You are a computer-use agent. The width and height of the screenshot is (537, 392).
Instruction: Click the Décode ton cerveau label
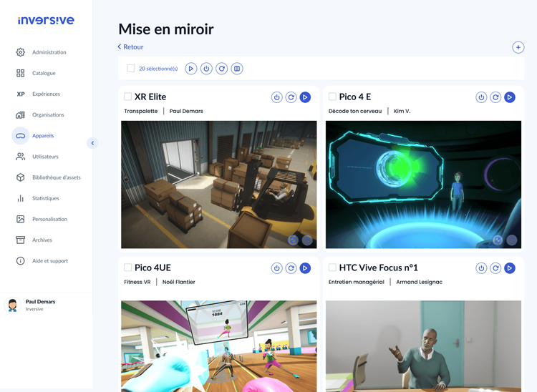[355, 111]
